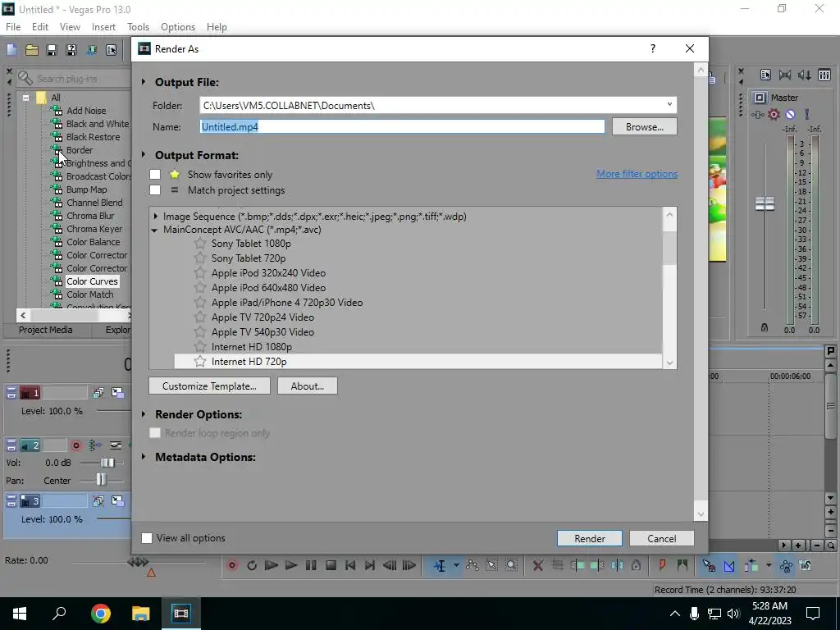This screenshot has width=840, height=630.
Task: Toggle the Metadata Options section arrow
Action: (144, 457)
